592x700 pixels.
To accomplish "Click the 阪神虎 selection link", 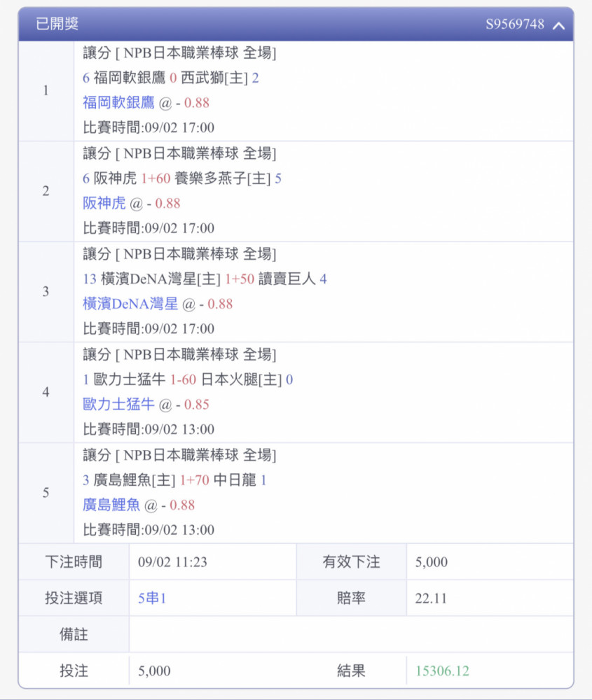I will click(x=104, y=203).
